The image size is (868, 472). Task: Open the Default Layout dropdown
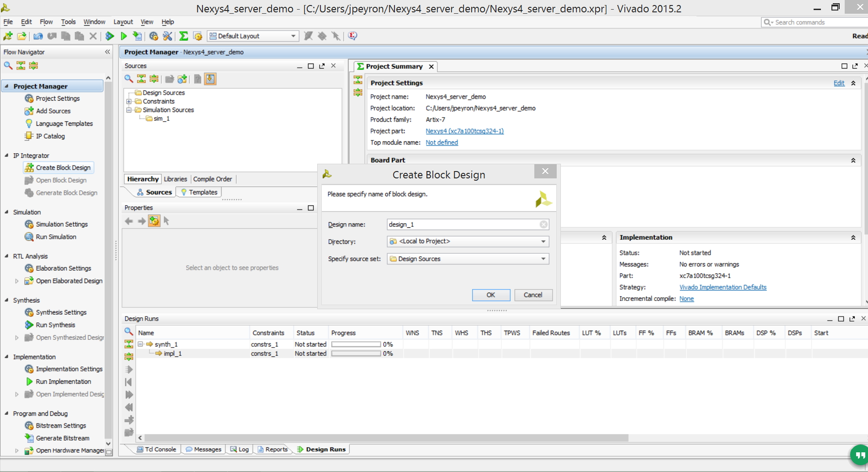tap(253, 36)
